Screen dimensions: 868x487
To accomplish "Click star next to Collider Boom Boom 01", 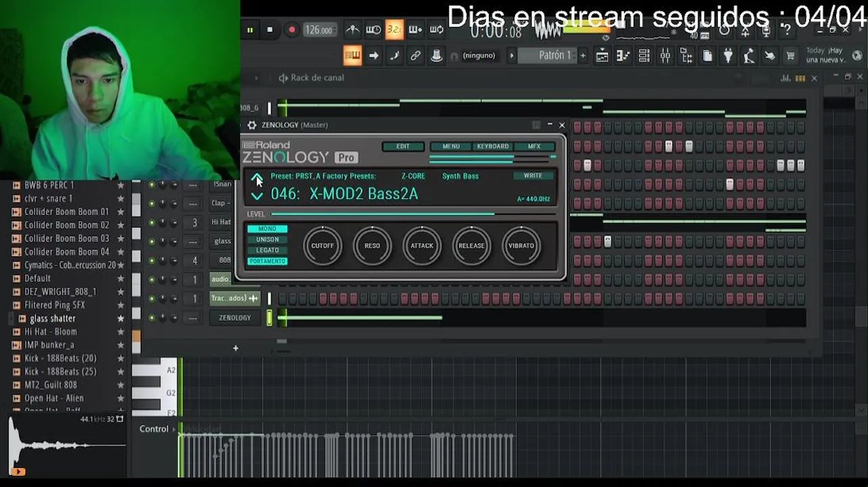I will coord(120,212).
